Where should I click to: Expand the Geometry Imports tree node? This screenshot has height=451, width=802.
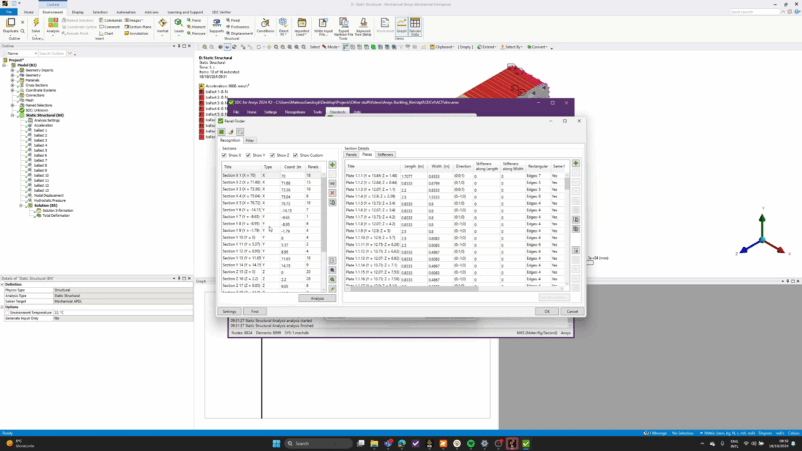[x=12, y=70]
